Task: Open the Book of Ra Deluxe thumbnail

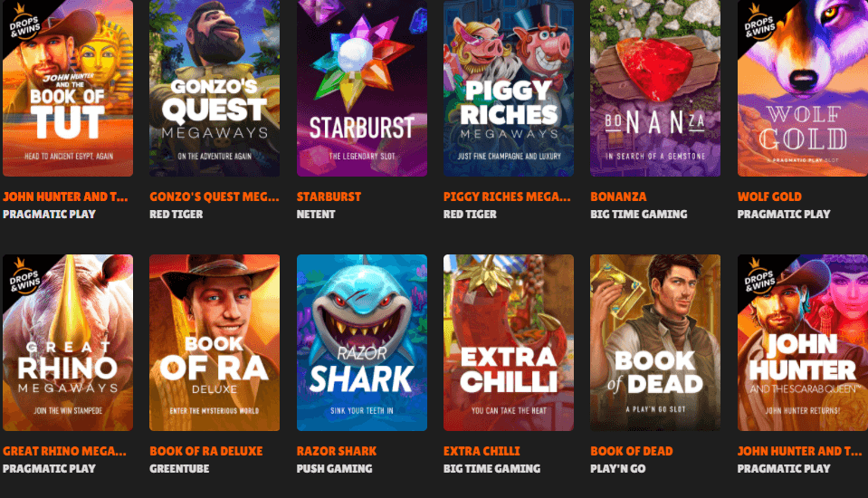Action: (x=215, y=342)
